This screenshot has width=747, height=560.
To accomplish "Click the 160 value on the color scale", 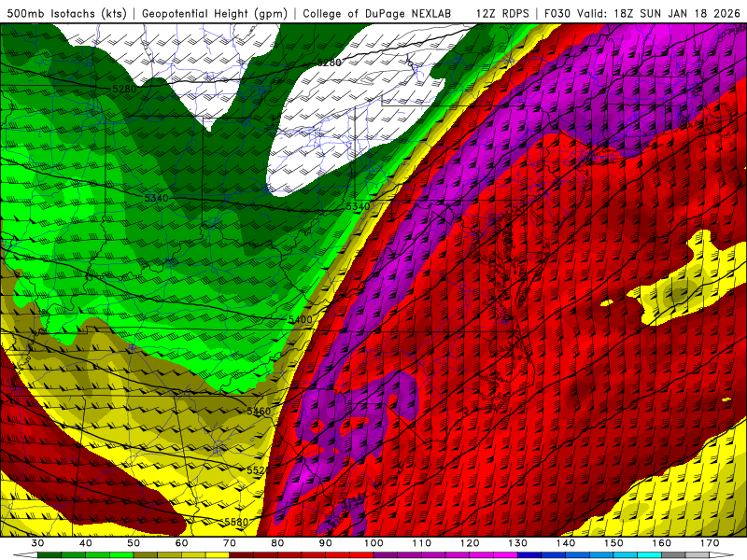I will (662, 543).
